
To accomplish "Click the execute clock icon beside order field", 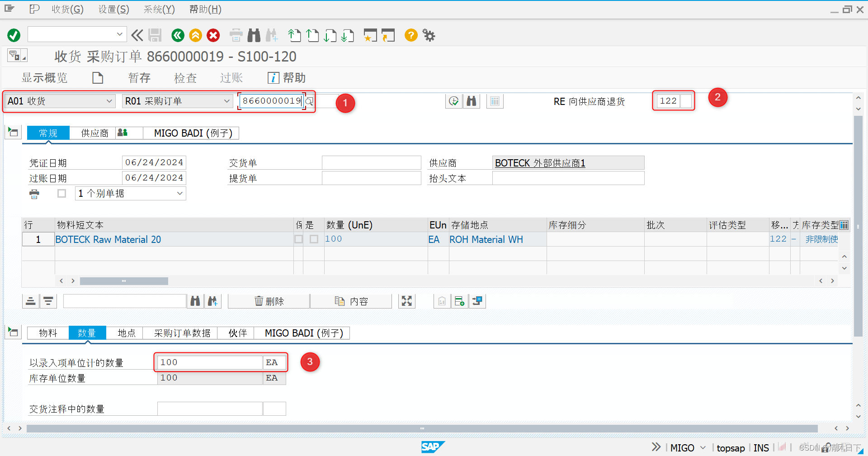I will point(454,101).
